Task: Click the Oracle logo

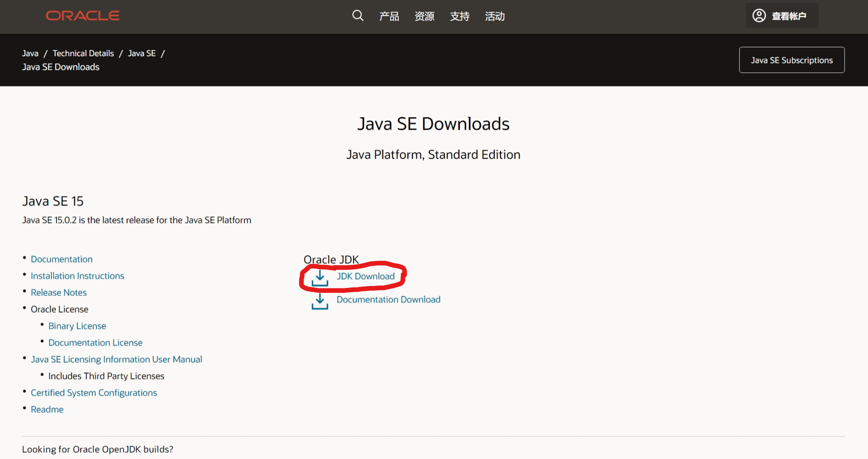Action: pyautogui.click(x=83, y=16)
